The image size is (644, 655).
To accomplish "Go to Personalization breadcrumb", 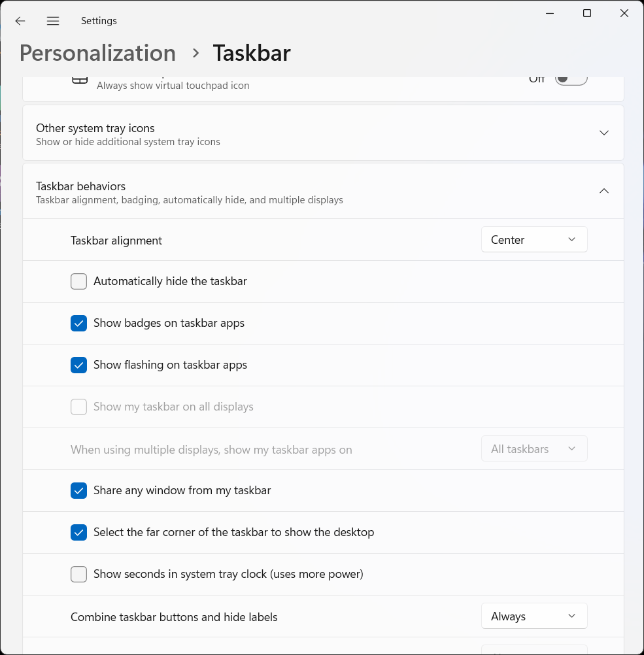I will [97, 53].
